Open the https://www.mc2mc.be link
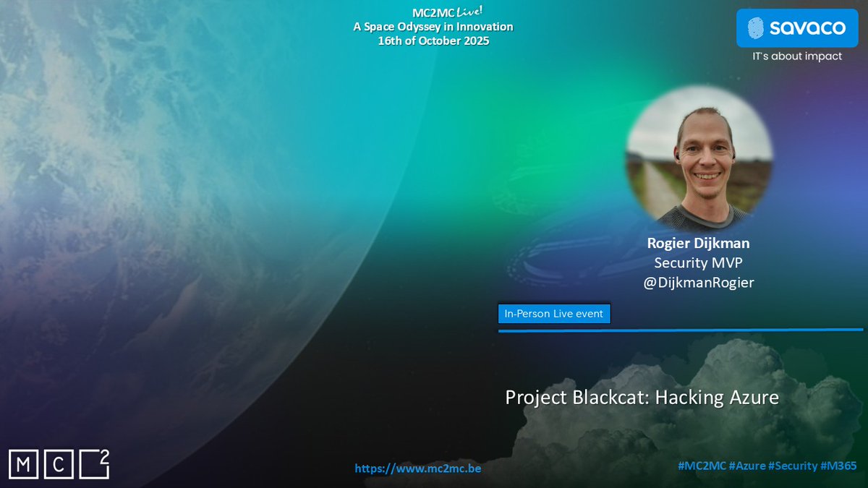The width and height of the screenshot is (868, 488). (418, 468)
